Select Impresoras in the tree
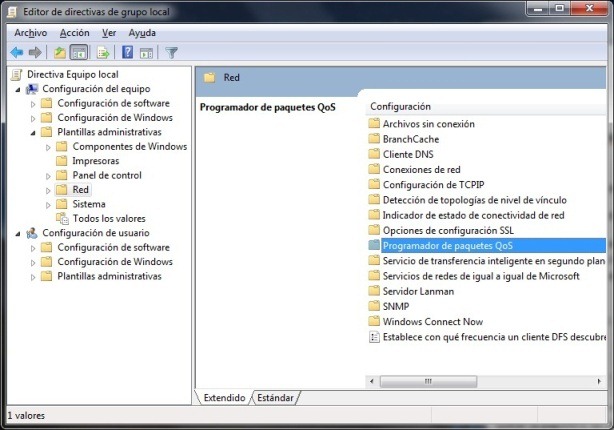The width and height of the screenshot is (614, 430). (96, 161)
